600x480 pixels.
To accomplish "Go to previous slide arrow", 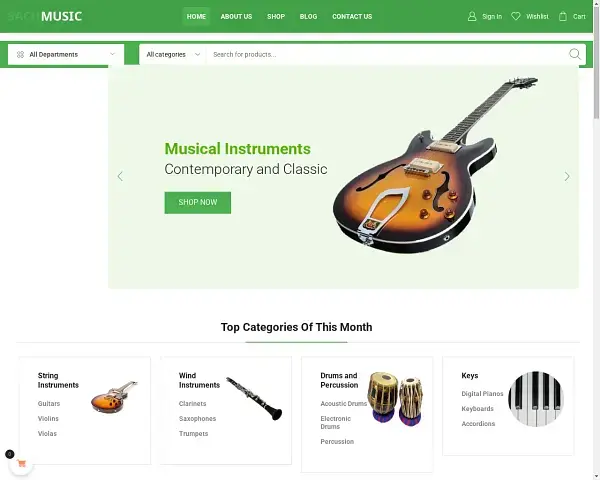I will coord(120,176).
